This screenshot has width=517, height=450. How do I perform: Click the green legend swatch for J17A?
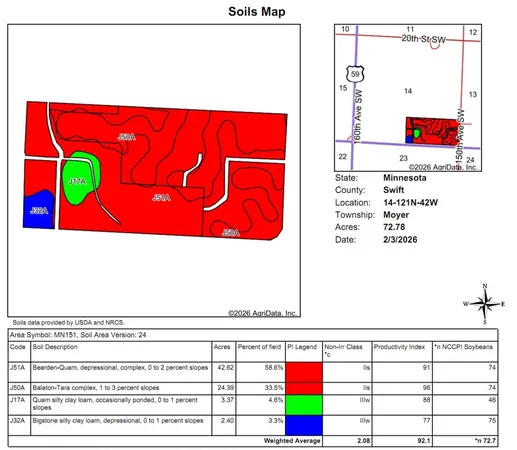pyautogui.click(x=304, y=405)
